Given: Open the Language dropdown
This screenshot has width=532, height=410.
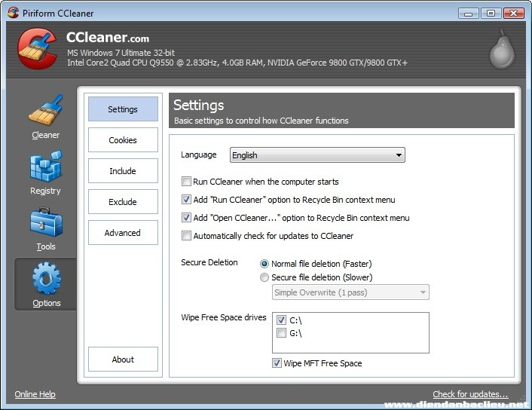Looking at the screenshot, I should coord(316,155).
